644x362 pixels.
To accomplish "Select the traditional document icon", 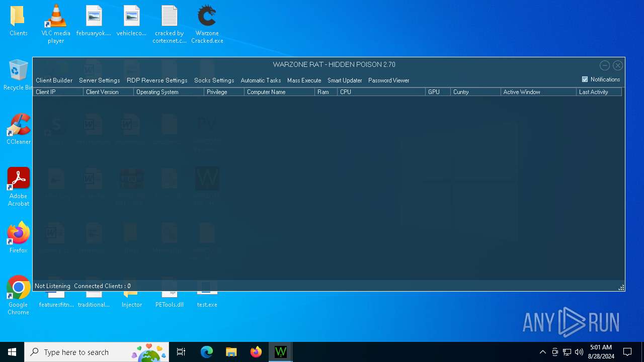I will (x=94, y=300).
